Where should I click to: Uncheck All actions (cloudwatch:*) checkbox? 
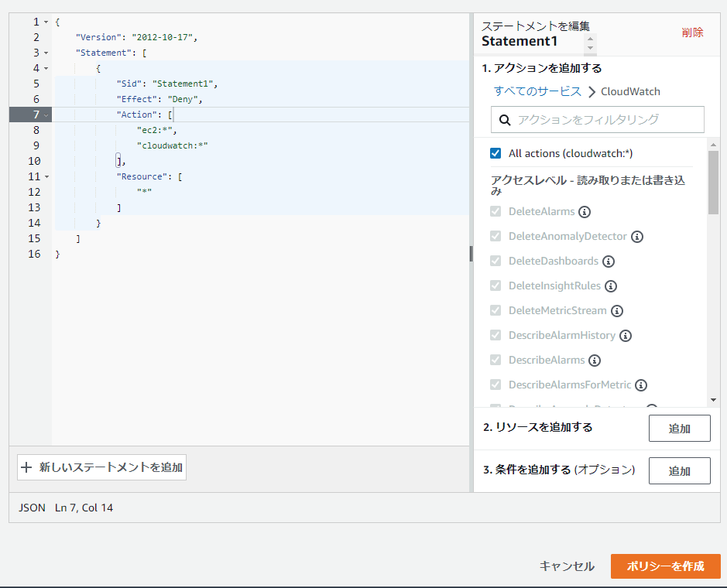click(x=496, y=153)
